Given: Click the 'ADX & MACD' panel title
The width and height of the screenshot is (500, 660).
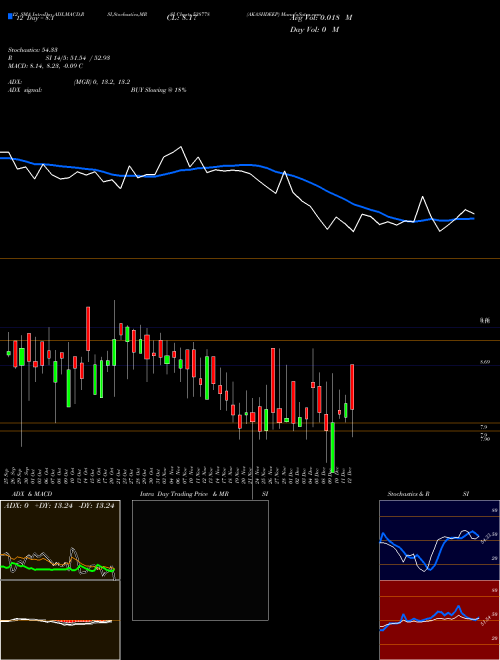Looking at the screenshot, I should [x=32, y=494].
